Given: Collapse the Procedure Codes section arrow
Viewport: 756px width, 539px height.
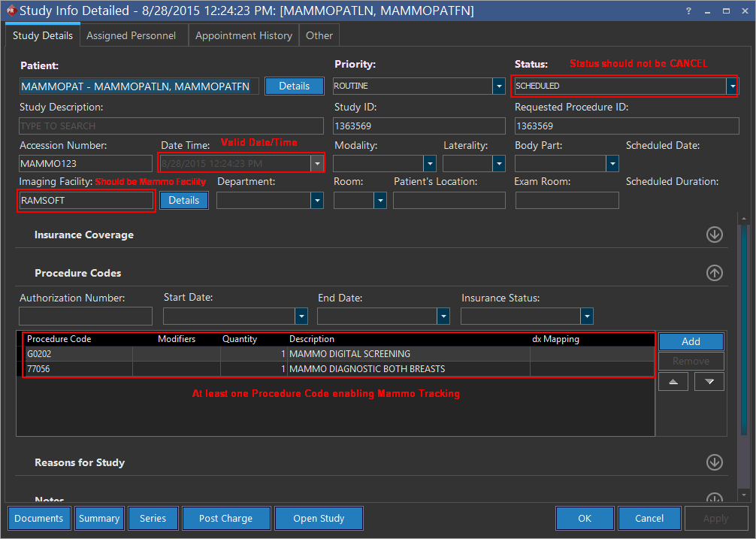Looking at the screenshot, I should pyautogui.click(x=714, y=273).
